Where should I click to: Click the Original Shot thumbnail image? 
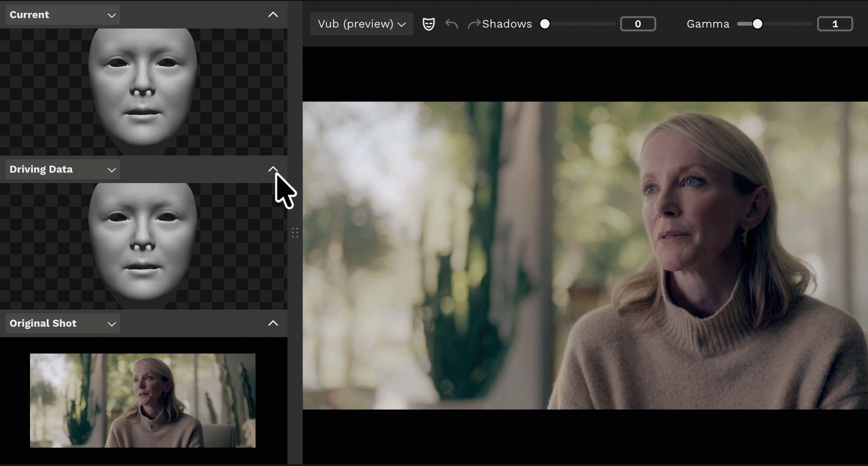tap(143, 400)
